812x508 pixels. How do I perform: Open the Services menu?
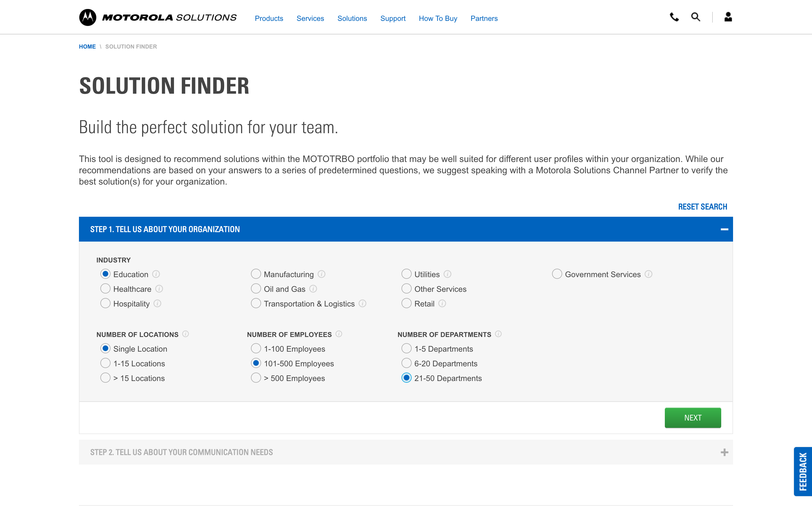click(x=310, y=18)
